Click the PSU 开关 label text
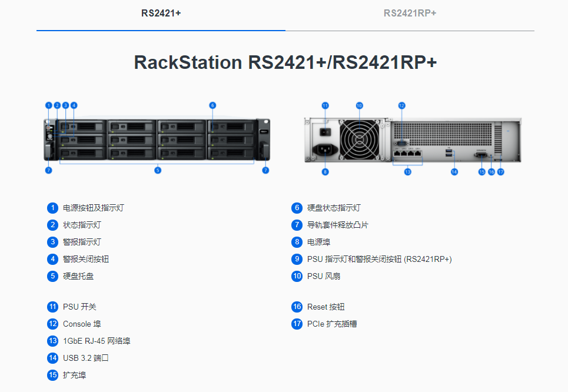 pyautogui.click(x=79, y=307)
